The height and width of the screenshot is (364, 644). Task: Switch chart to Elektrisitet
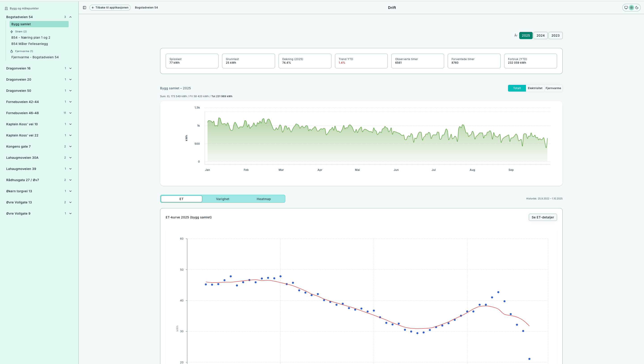[535, 88]
